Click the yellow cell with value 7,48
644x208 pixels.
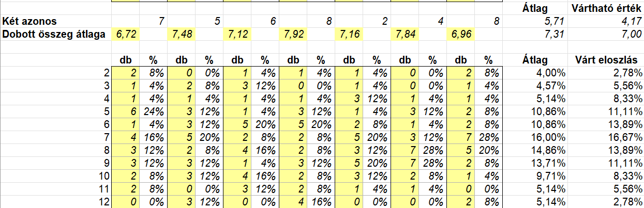(x=181, y=35)
